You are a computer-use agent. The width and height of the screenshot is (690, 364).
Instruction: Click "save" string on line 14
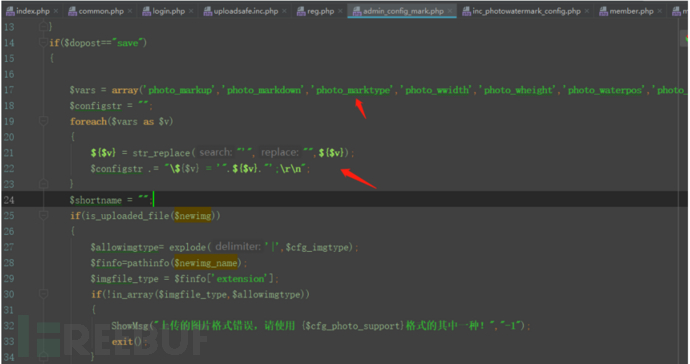tap(128, 43)
